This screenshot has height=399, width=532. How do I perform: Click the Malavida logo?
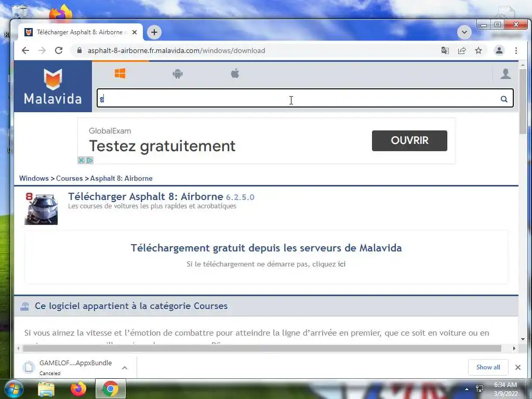(53, 86)
